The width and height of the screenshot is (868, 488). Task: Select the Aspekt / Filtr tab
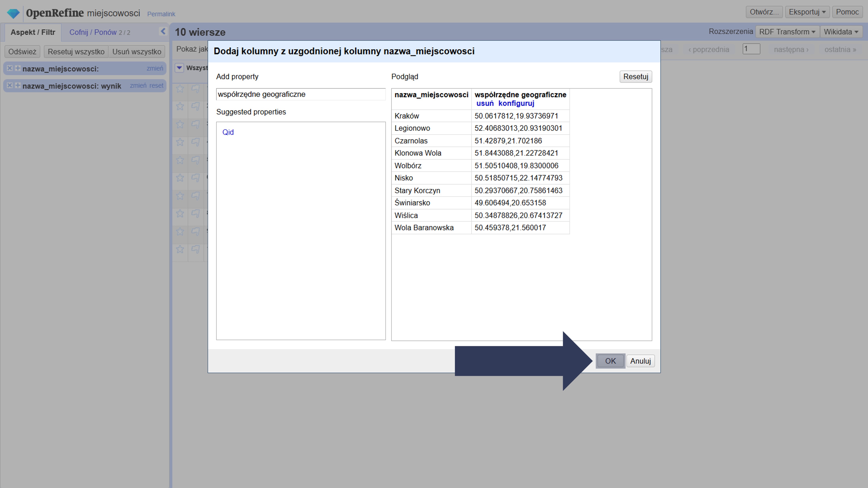(x=33, y=32)
